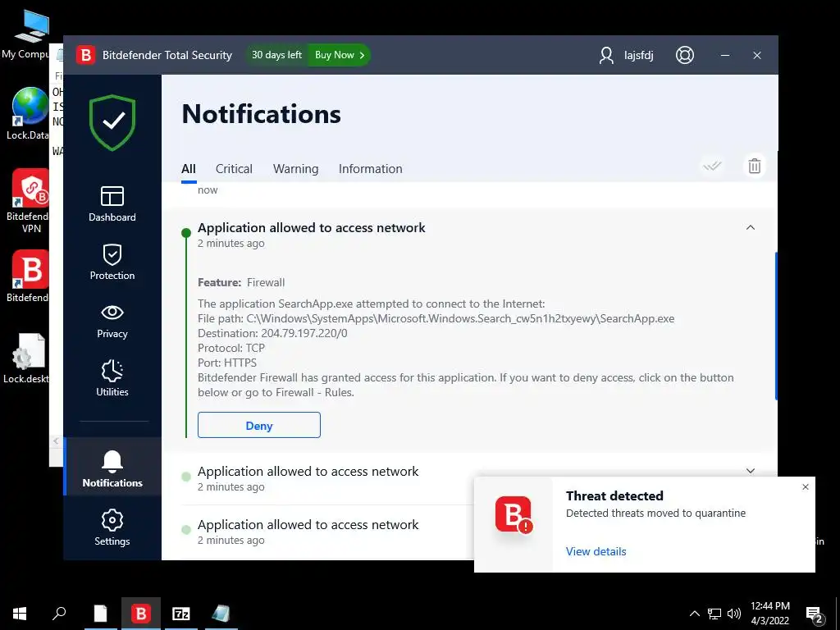The height and width of the screenshot is (630, 840).
Task: Delete all notifications with trash icon
Action: click(x=755, y=166)
